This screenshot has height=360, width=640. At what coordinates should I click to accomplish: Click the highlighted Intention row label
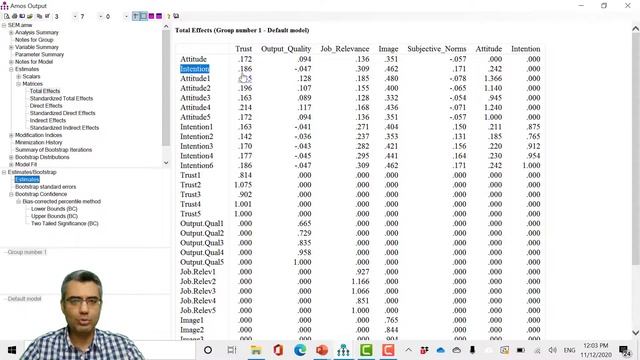[195, 69]
